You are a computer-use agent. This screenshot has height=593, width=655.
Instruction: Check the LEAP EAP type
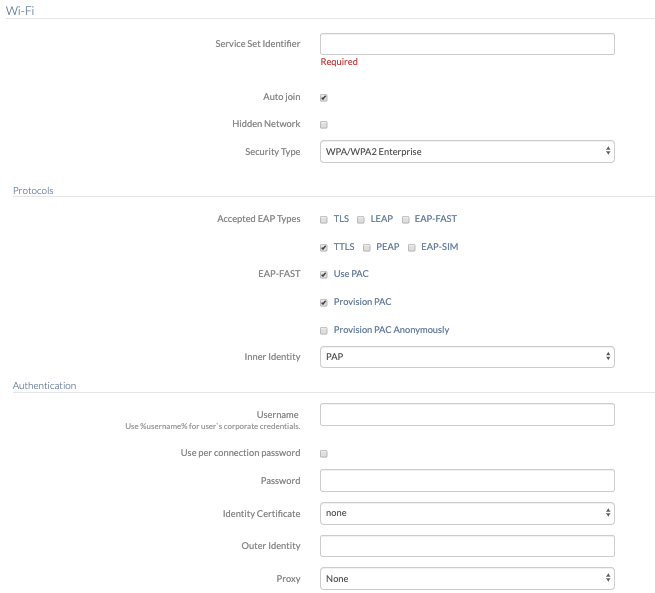(x=361, y=220)
